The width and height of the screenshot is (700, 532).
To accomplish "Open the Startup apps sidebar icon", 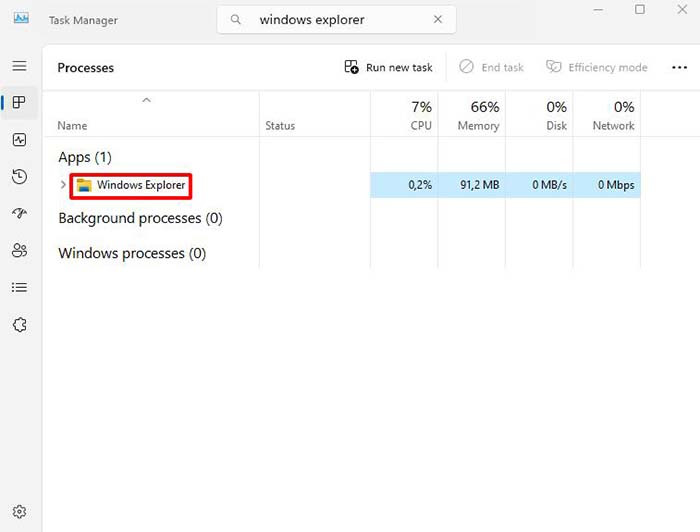I will tap(19, 213).
